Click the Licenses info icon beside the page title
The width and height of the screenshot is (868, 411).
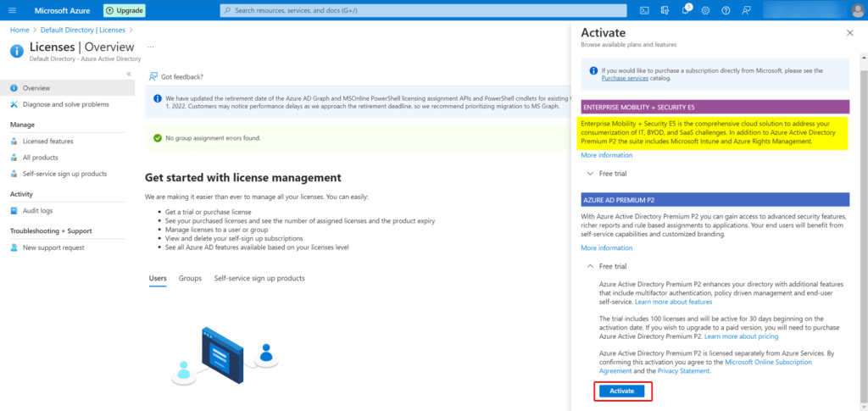(17, 51)
